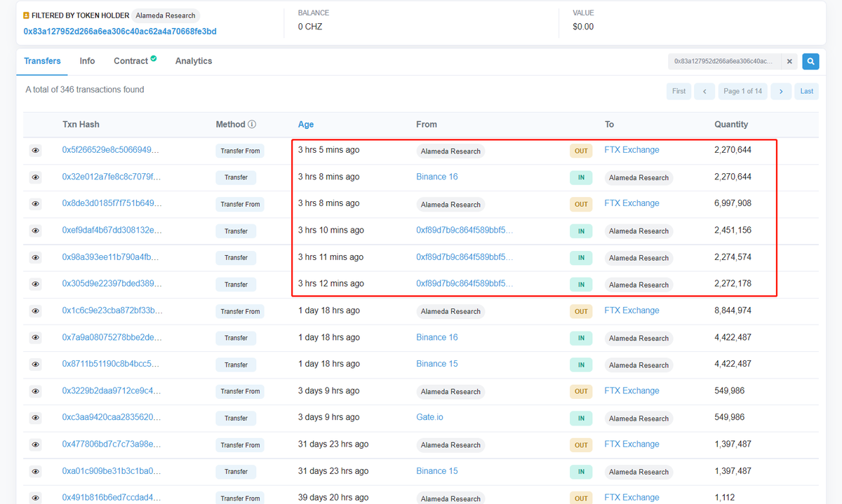Click Transfer From method badge in first row
This screenshot has width=842, height=504.
coord(240,151)
